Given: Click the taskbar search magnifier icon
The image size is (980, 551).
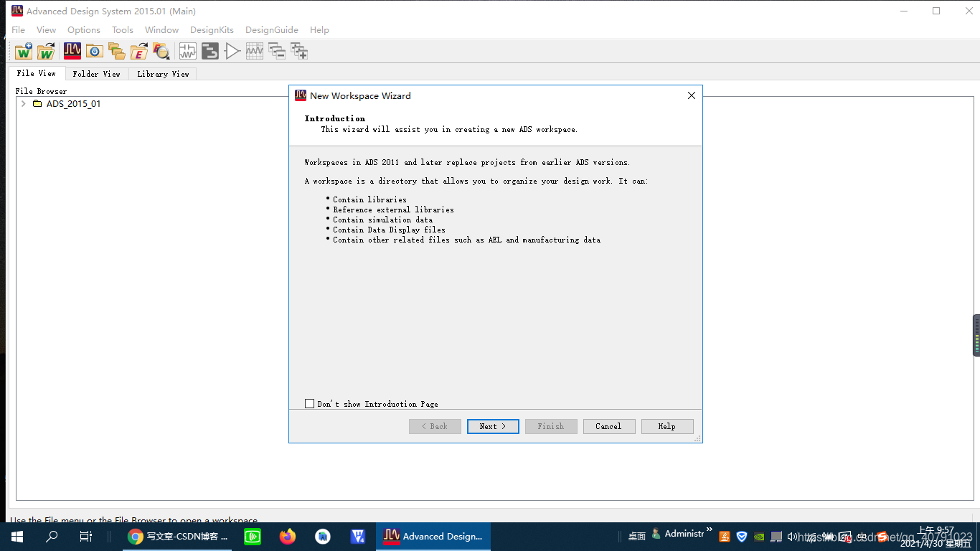Looking at the screenshot, I should point(52,537).
